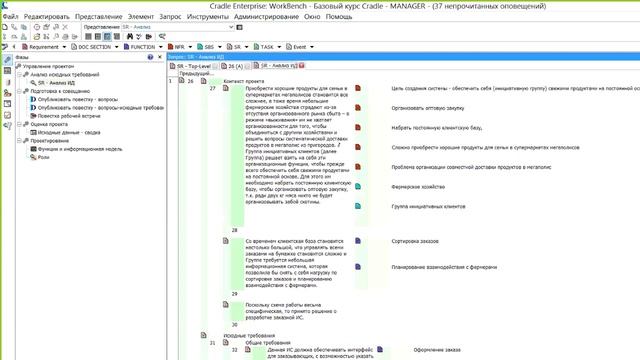Viewport: 640px width, 360px height.
Task: Click the document icon of row 26
Action: point(182,81)
